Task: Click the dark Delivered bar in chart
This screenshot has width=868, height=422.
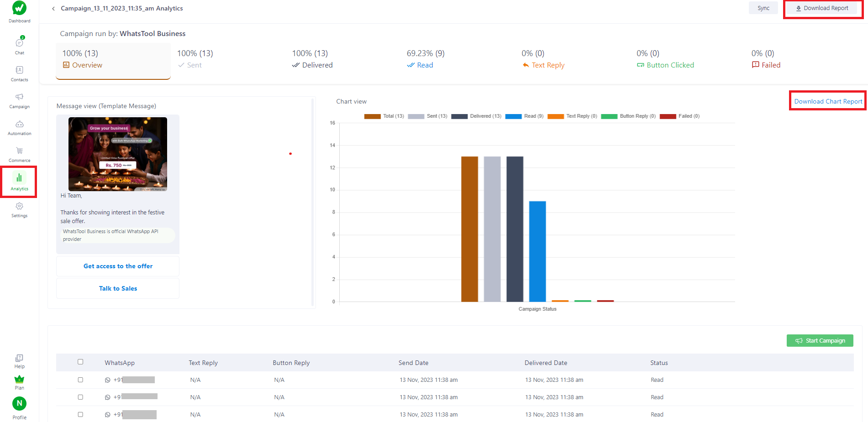Action: [515, 229]
